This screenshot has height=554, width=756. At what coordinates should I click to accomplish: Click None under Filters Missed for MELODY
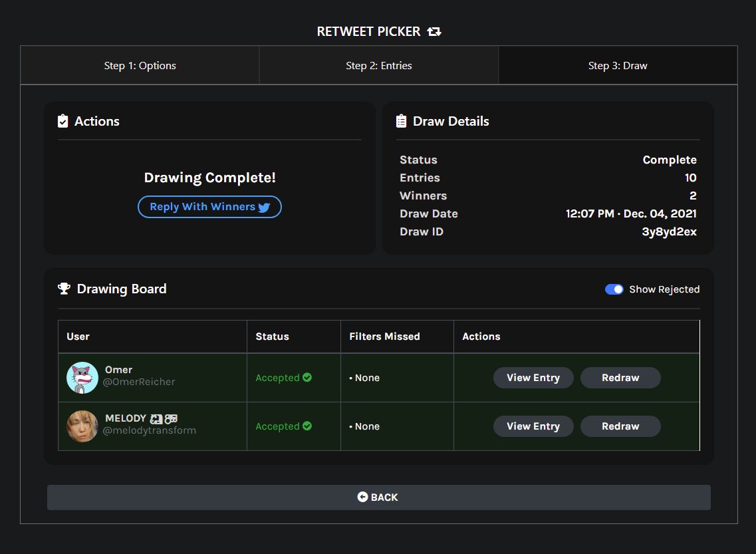[367, 427]
